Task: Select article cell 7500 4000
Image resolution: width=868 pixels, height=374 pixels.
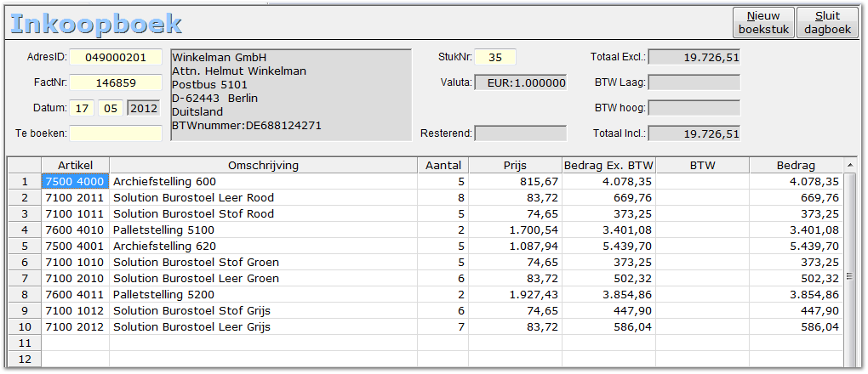Action: click(76, 181)
